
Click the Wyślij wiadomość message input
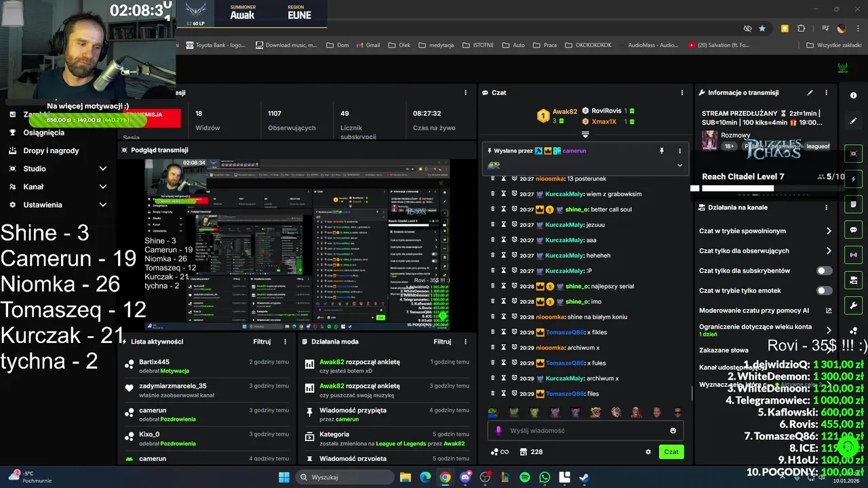(585, 430)
